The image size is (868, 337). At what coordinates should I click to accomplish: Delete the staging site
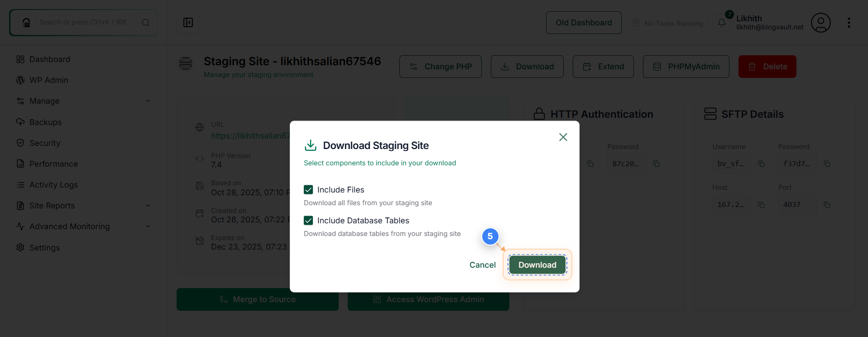tap(767, 67)
